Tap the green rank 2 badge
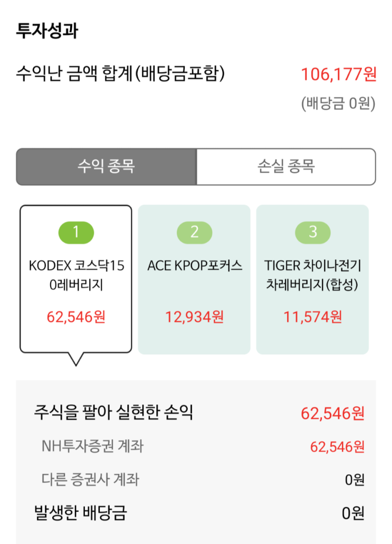Screen dimensions: 392x544 [x=195, y=232]
